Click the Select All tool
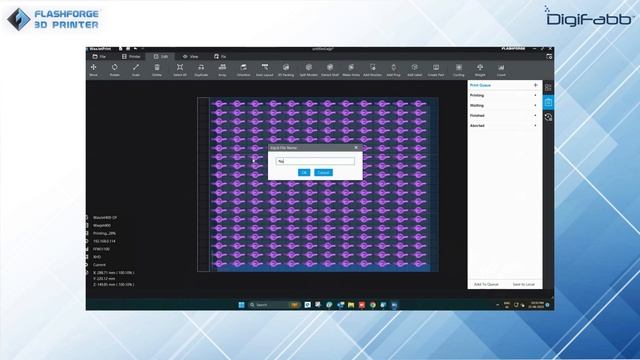The height and width of the screenshot is (360, 640). coord(180,70)
